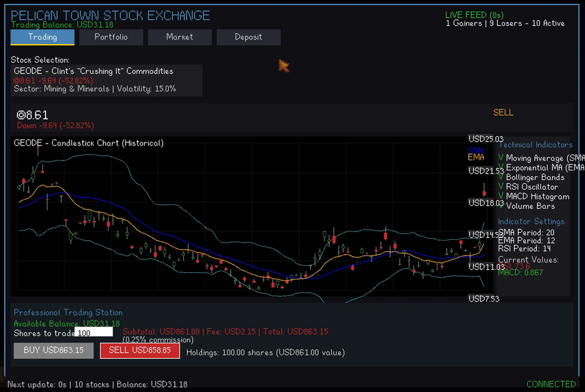
Task: Click the Sector: Mining & Minerals line
Action: (95, 89)
